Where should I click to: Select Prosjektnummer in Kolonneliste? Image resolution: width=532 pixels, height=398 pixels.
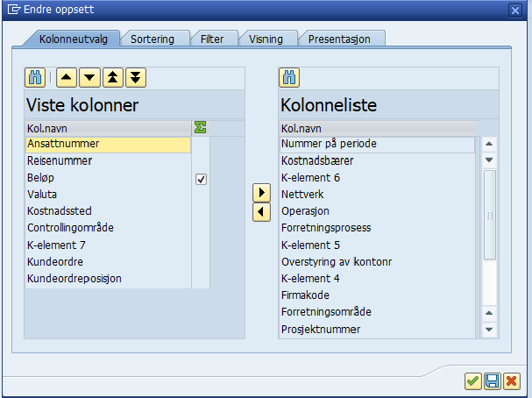[x=377, y=329]
